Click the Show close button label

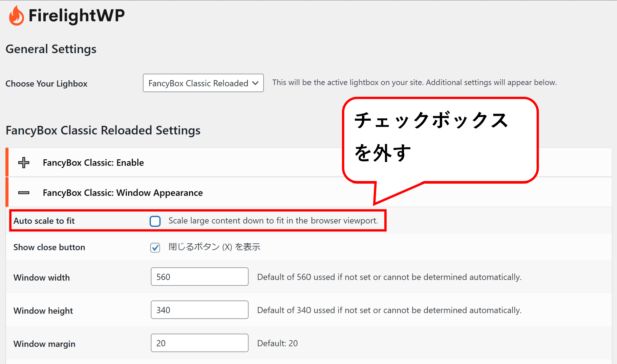tap(49, 247)
